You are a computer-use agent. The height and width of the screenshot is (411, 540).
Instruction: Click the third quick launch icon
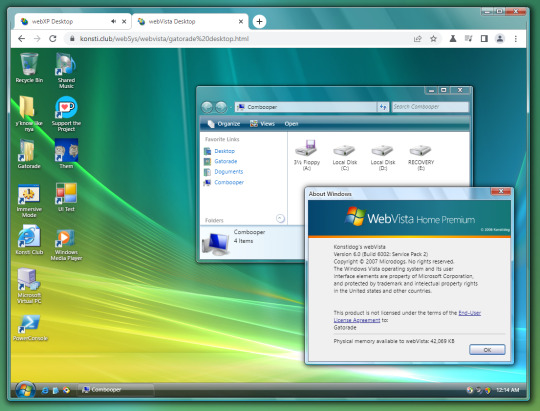[x=66, y=390]
